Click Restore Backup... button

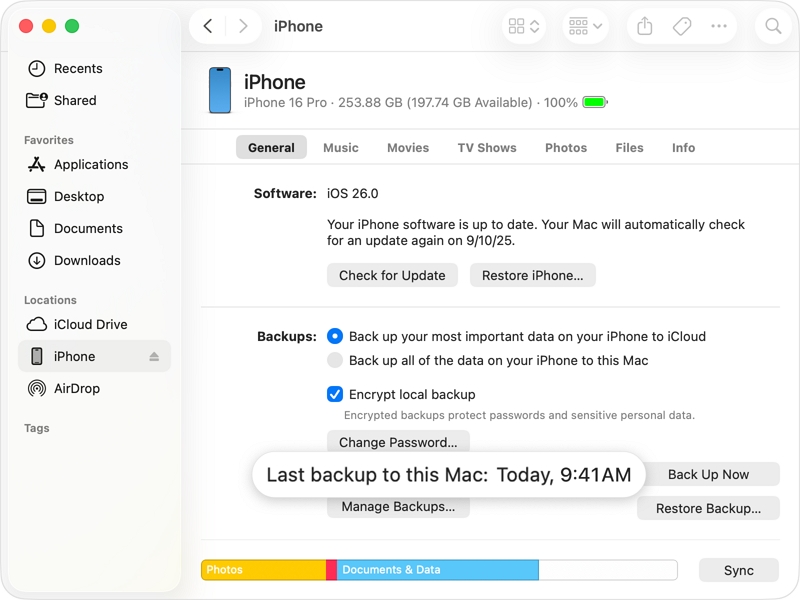pyautogui.click(x=708, y=508)
